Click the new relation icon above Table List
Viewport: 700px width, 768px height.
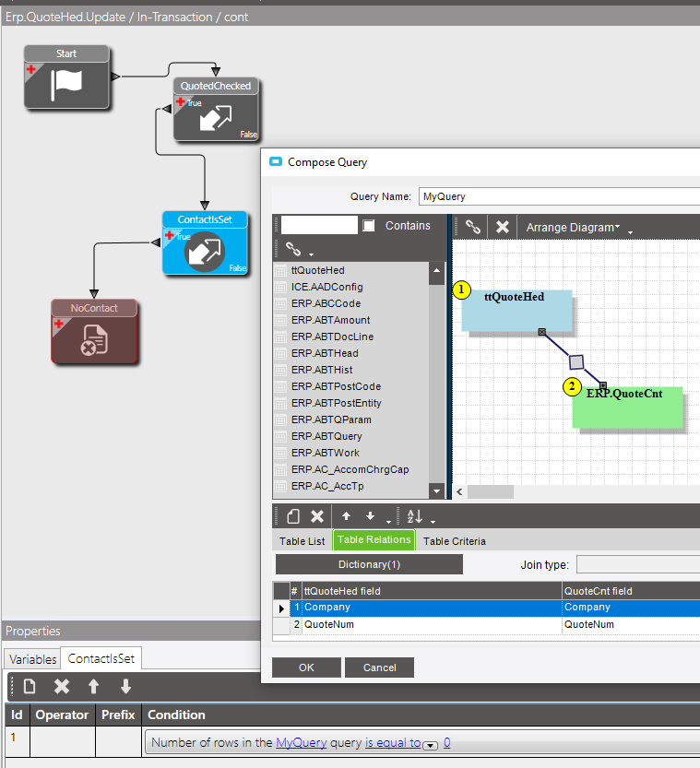coord(293,515)
